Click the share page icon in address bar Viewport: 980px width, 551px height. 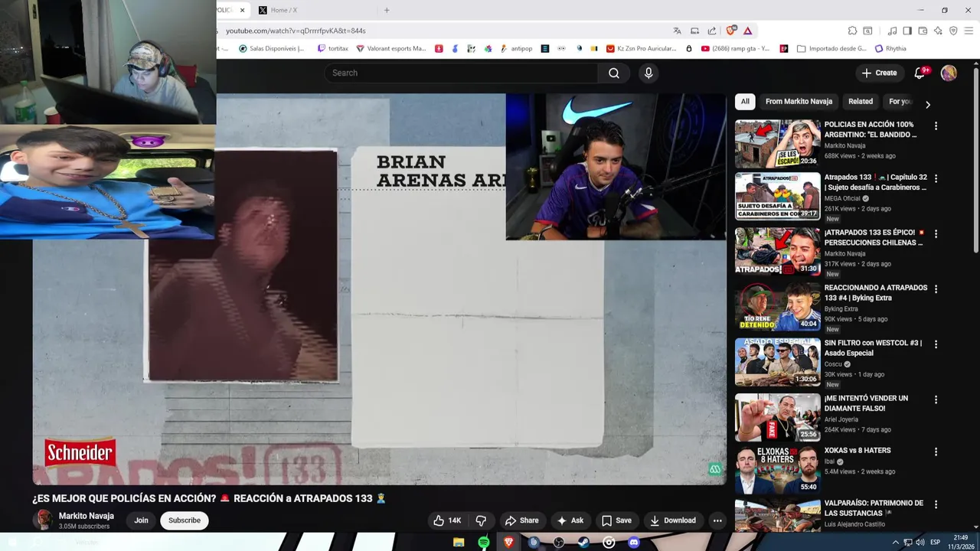point(712,31)
